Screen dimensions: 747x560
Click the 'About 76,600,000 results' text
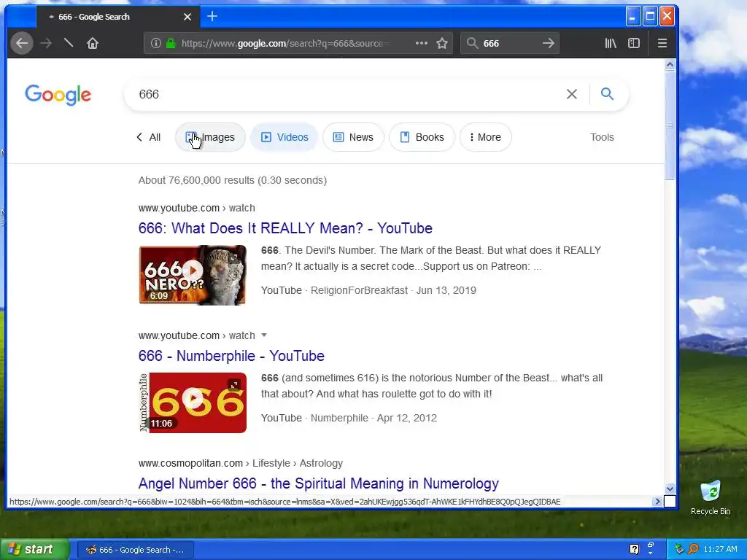click(x=233, y=181)
